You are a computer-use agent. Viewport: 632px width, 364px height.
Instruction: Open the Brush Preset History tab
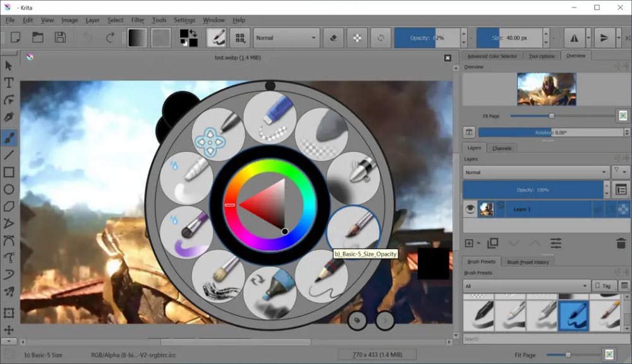(528, 261)
